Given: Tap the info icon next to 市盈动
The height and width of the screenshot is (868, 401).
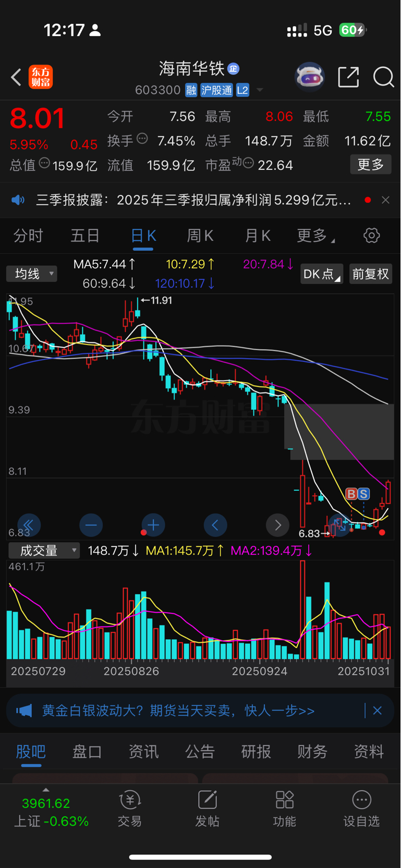Looking at the screenshot, I should click(x=248, y=163).
